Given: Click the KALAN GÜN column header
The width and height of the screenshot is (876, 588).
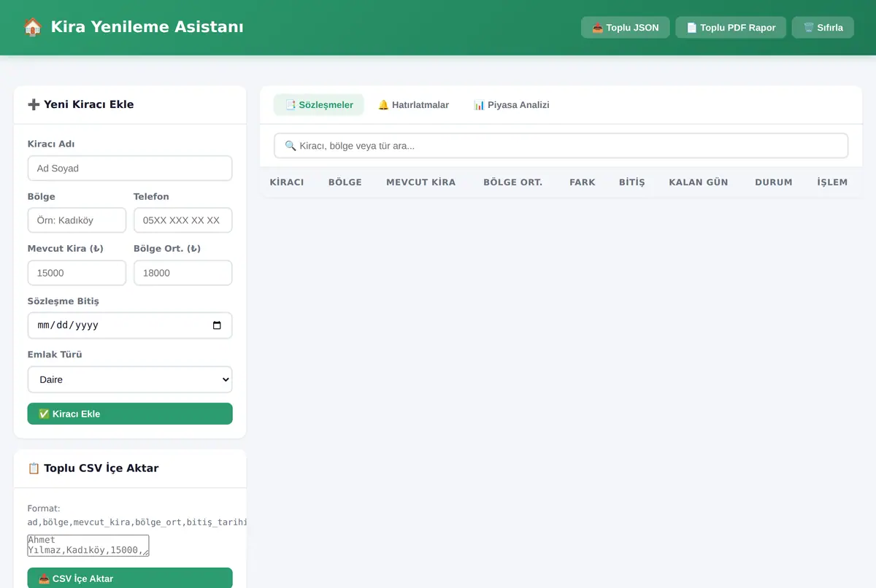Looking at the screenshot, I should (x=699, y=182).
